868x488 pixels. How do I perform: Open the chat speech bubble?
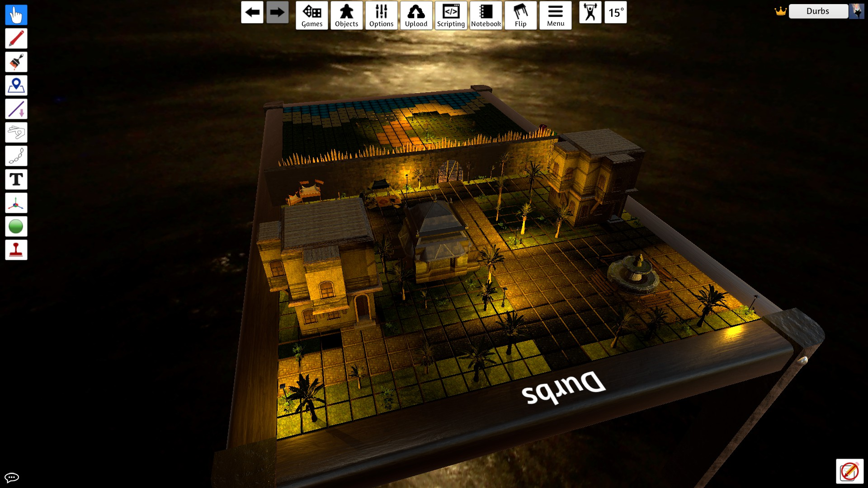[x=12, y=477]
